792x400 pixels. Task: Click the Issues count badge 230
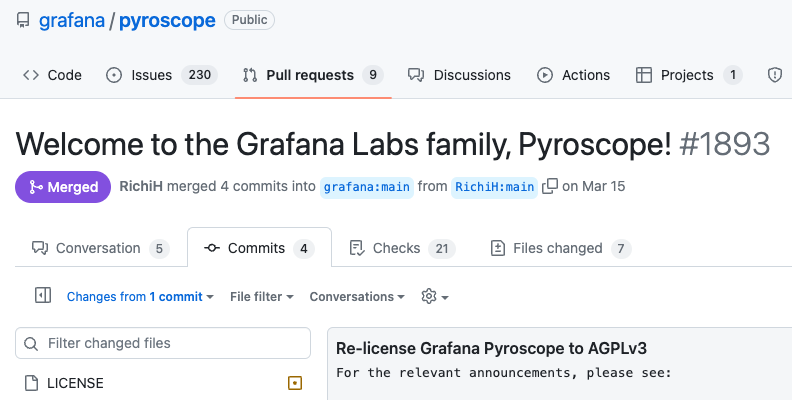pyautogui.click(x=200, y=75)
